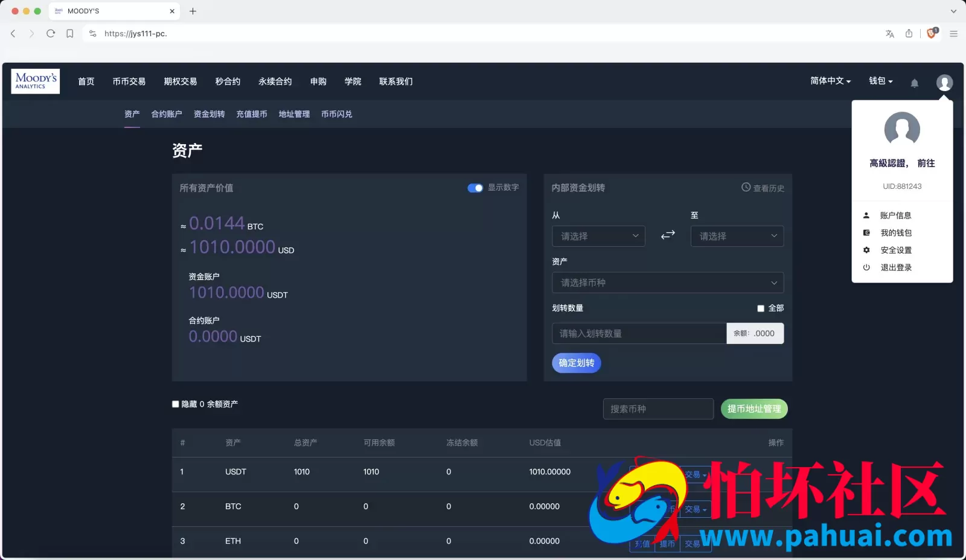Click BTC in the assets table
Screen dimensions: 966x560
pos(233,506)
